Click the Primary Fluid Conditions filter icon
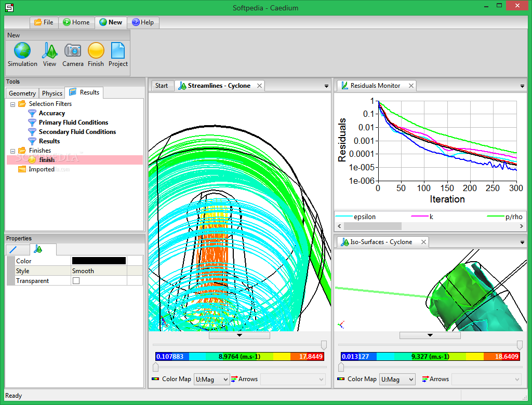 [x=32, y=123]
